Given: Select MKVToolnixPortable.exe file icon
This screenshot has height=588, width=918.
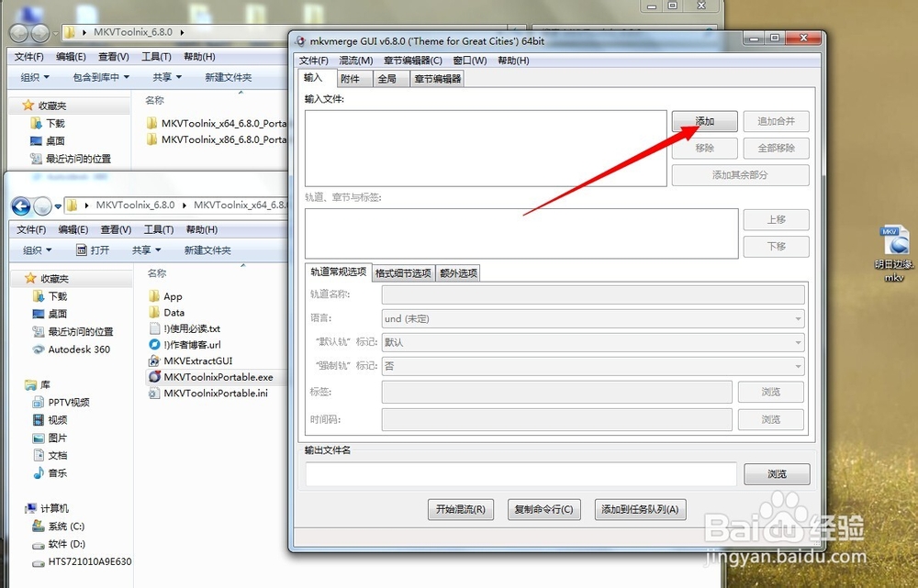Looking at the screenshot, I should click(x=154, y=377).
